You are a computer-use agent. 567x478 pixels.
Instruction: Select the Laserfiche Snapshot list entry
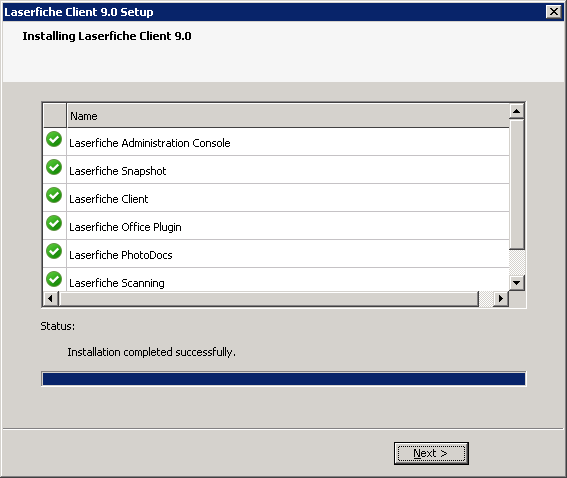(x=276, y=170)
